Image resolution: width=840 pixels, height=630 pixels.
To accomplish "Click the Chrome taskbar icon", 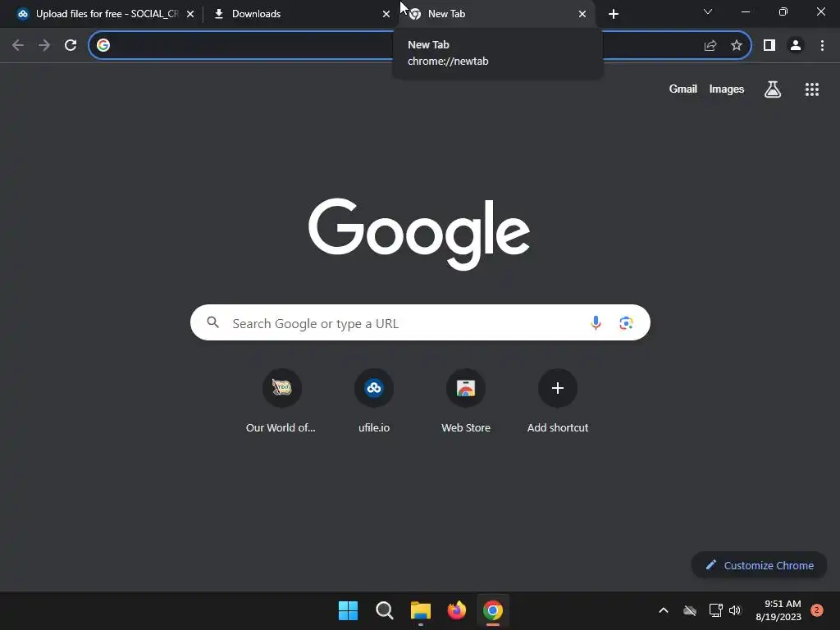I will point(493,610).
